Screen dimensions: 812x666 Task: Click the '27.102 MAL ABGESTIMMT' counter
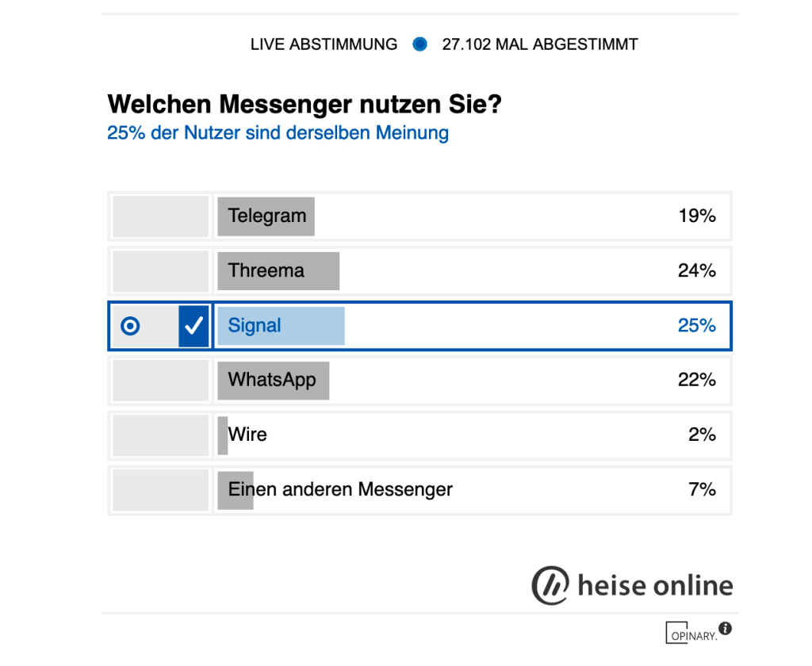[x=540, y=44]
